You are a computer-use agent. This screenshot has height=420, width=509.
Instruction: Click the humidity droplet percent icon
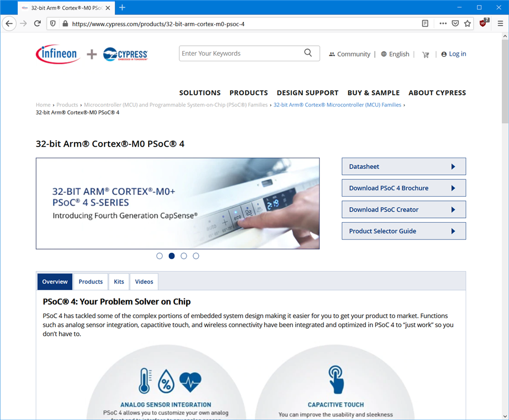(166, 382)
